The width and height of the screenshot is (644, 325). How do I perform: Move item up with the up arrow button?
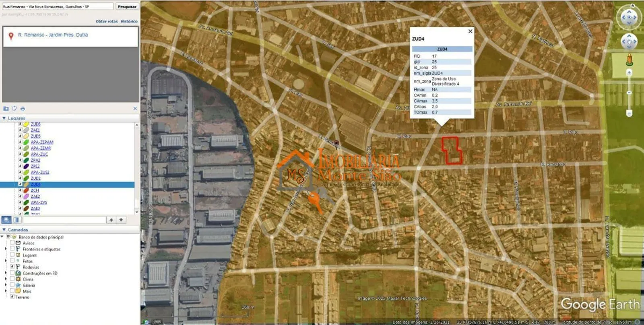(111, 220)
